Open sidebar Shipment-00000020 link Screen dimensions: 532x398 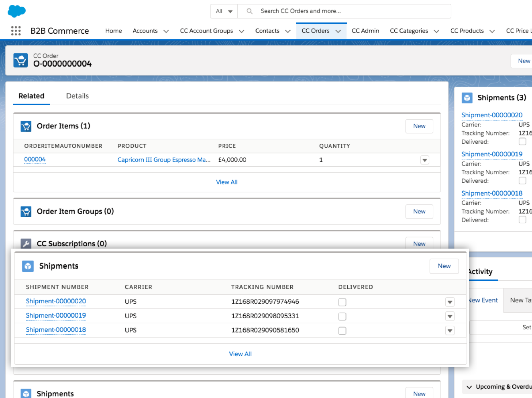[x=492, y=115]
